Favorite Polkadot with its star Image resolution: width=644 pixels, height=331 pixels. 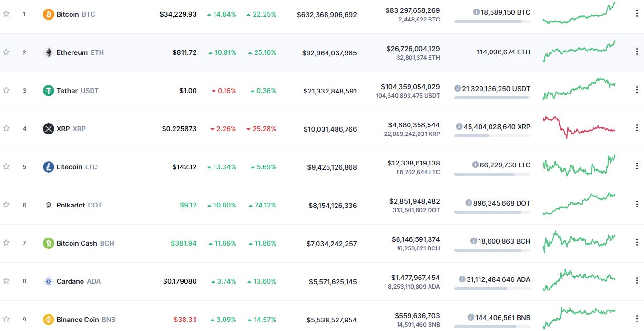[x=6, y=205]
